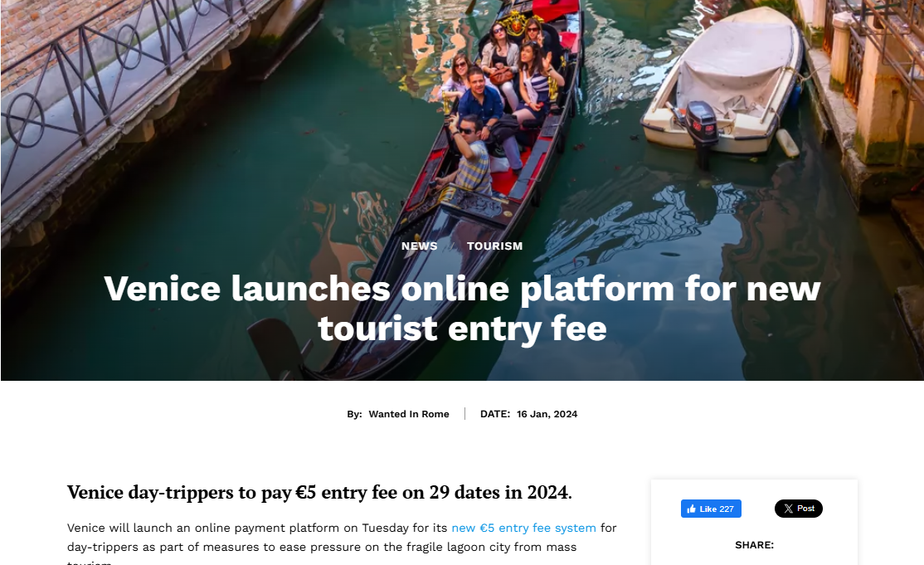The height and width of the screenshot is (565, 924).
Task: Click the subheading about €5 entry fee
Action: click(x=319, y=492)
